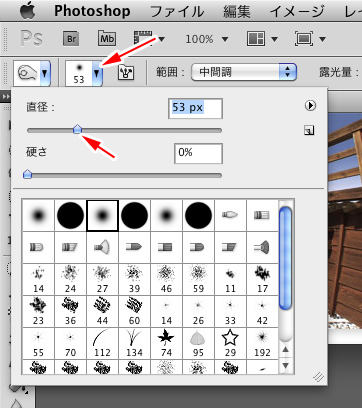362x408 pixels.
Task: Open the 範囲 dropdown showing 中間調
Action: [244, 72]
